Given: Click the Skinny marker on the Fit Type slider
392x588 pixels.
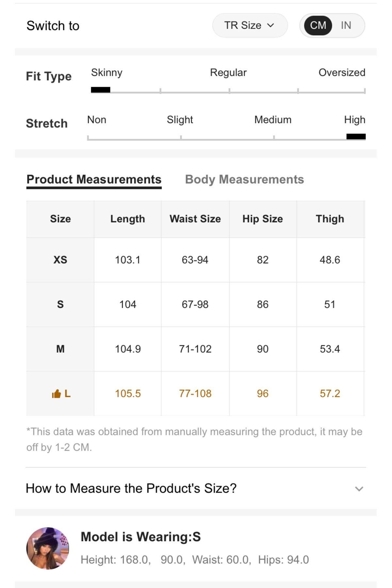Looking at the screenshot, I should tap(101, 90).
